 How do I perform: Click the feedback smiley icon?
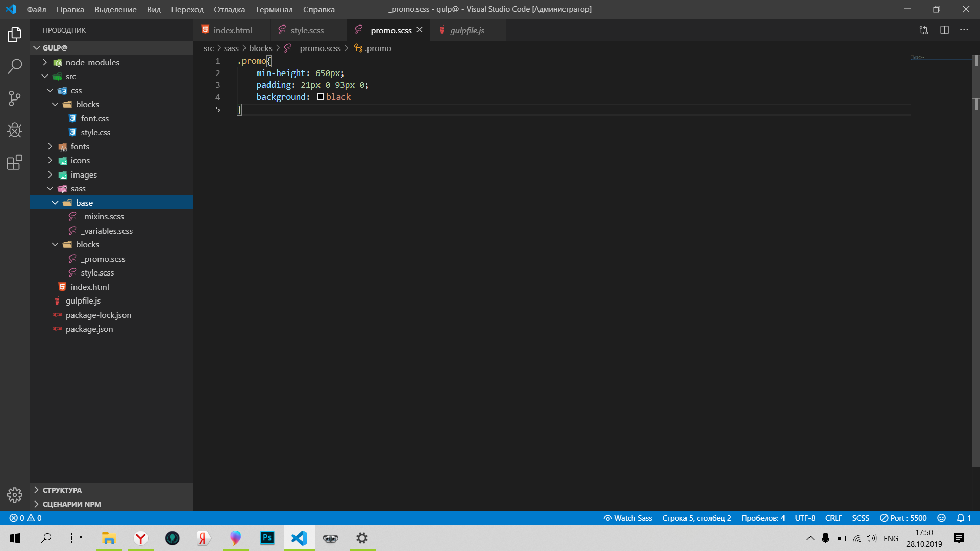tap(942, 518)
